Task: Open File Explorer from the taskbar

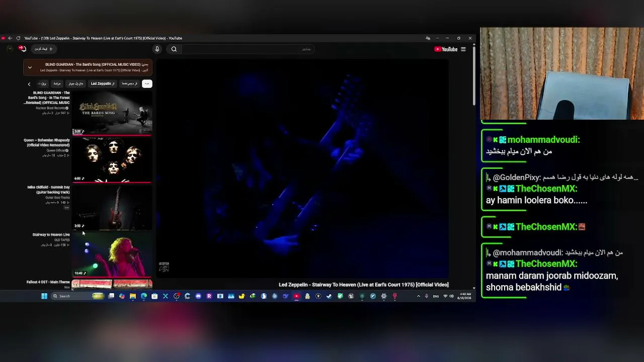Action: coord(133,296)
